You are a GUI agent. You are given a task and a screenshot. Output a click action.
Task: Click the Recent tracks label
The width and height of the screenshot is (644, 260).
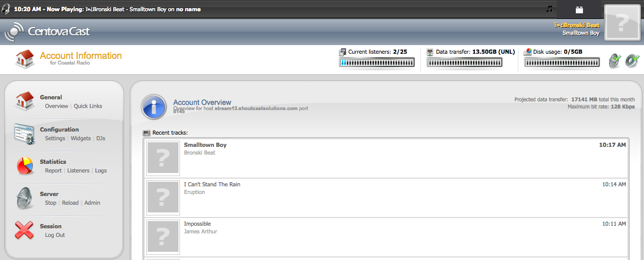tap(170, 133)
